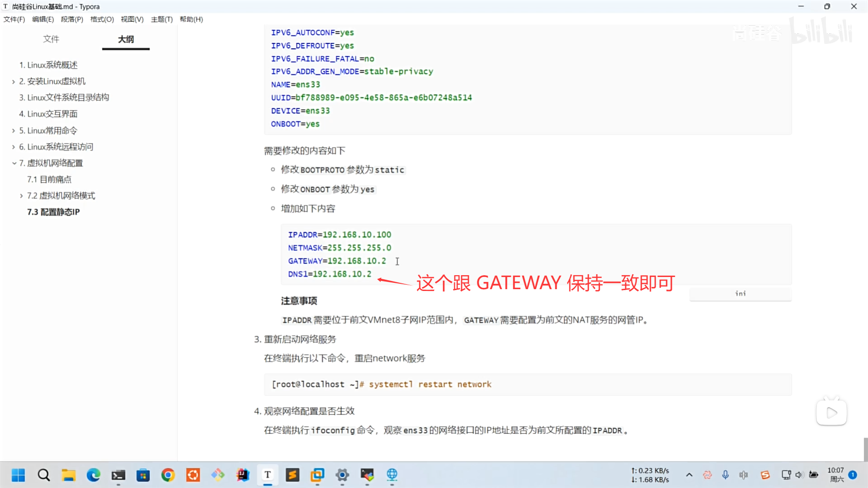Open Windows Start menu

click(19, 475)
